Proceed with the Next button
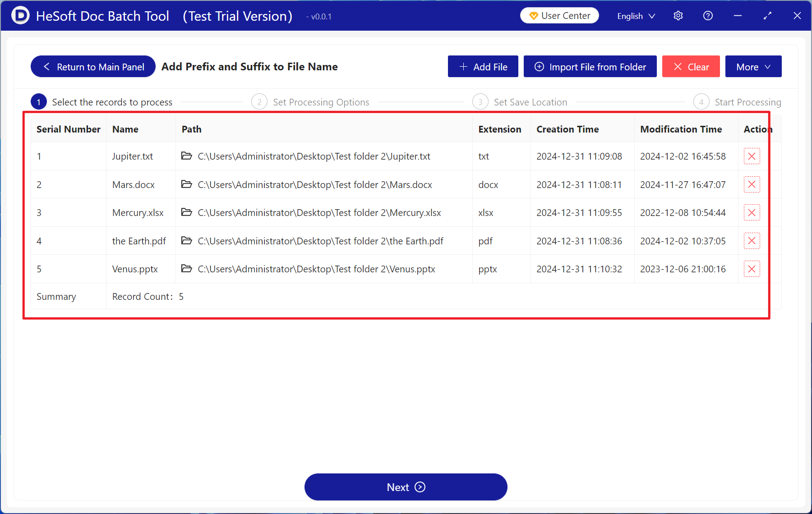 click(x=406, y=487)
